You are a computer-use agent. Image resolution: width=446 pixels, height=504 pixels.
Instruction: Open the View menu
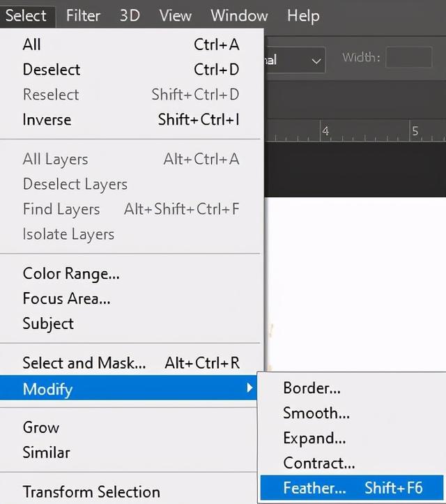pyautogui.click(x=176, y=15)
